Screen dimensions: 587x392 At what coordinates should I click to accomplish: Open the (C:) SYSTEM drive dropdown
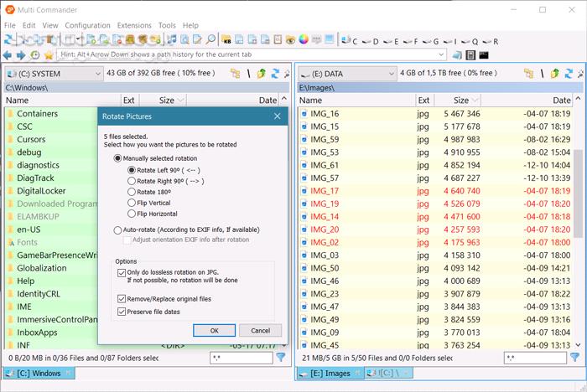tap(54, 74)
